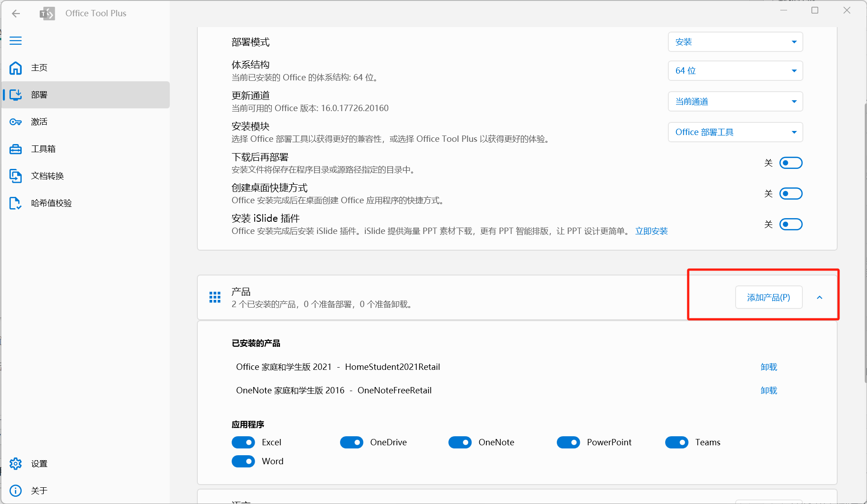Screen dimensions: 867x504
Task: Open the 安装模块 dropdown showing Office 部署工具
Action: point(735,132)
